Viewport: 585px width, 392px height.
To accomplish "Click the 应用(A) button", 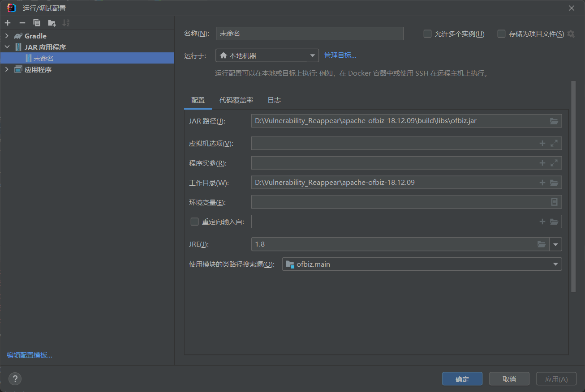I will tap(556, 379).
